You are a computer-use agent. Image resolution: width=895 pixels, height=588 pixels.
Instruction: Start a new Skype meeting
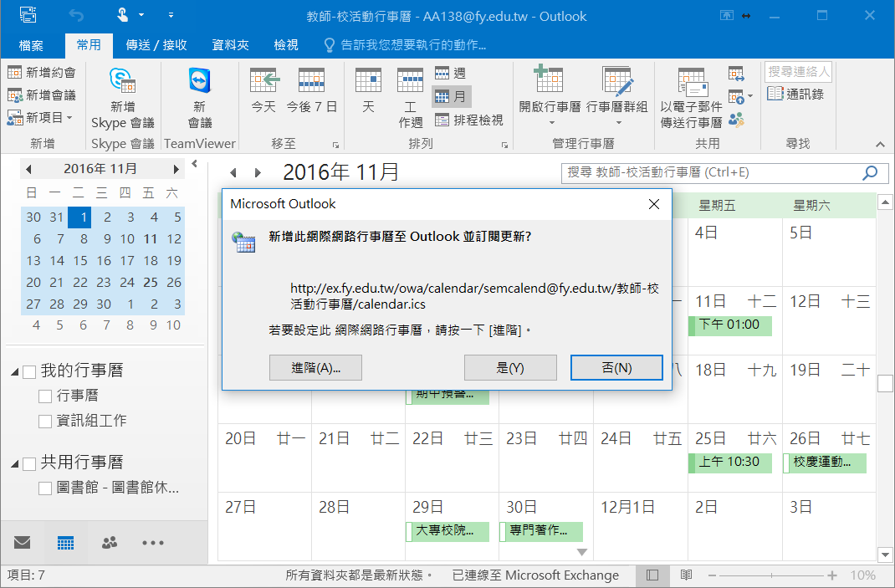click(123, 98)
